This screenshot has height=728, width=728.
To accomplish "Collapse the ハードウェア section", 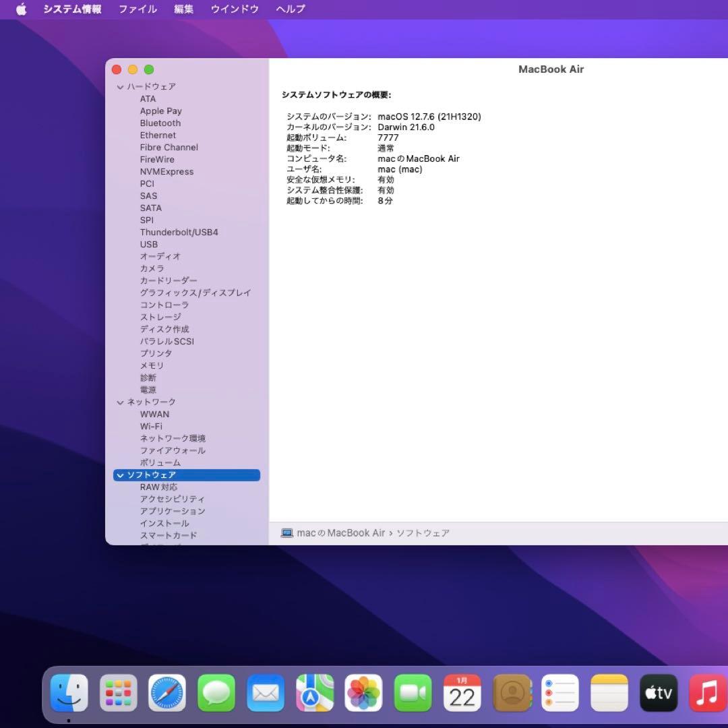I will (x=120, y=86).
